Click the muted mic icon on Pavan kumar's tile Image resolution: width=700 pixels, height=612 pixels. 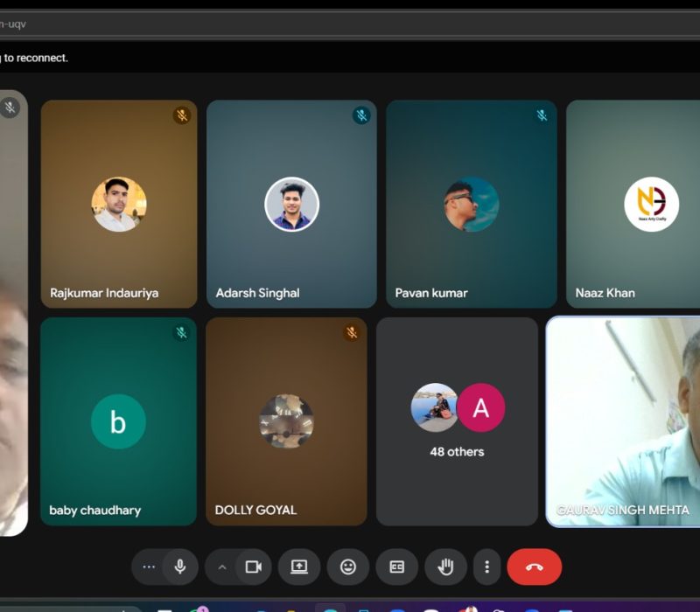(x=542, y=115)
